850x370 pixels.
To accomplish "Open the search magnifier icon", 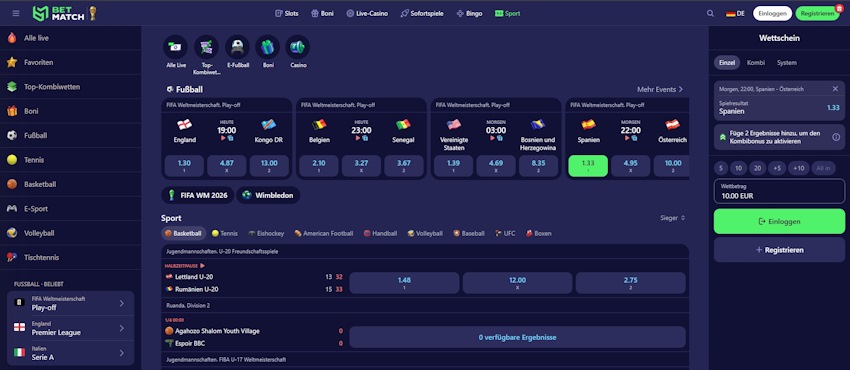I will coord(710,14).
